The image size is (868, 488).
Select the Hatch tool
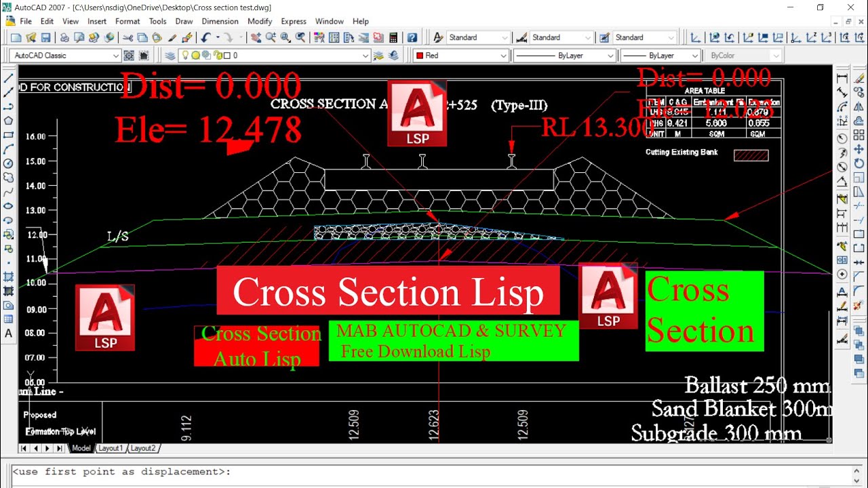(x=9, y=277)
